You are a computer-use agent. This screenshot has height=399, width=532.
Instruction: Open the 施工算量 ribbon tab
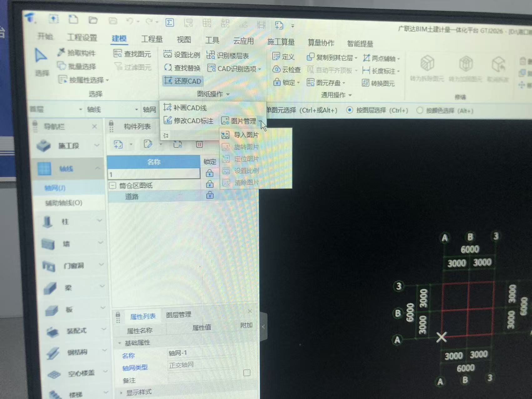281,42
